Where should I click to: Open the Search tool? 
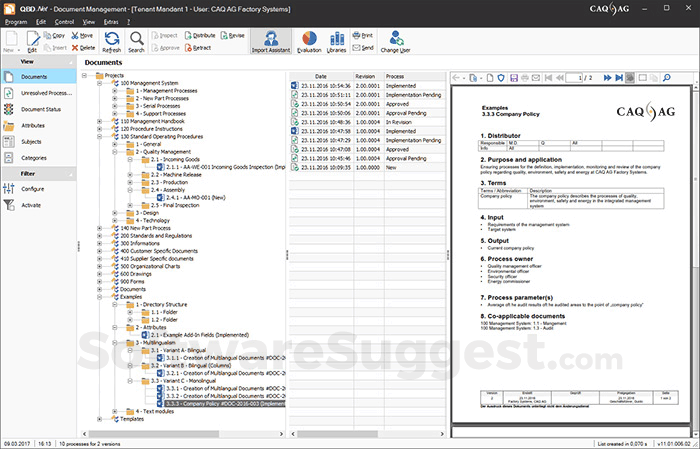[136, 42]
